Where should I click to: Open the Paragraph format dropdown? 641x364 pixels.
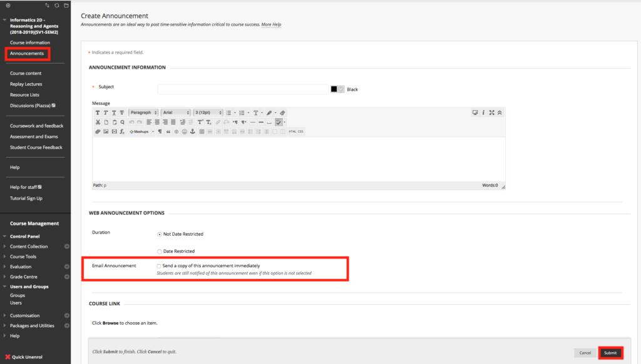click(143, 113)
